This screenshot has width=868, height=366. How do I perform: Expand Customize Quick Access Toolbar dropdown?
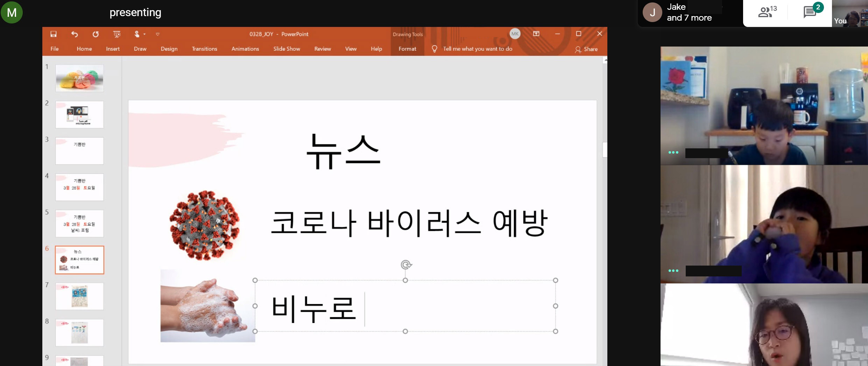click(158, 34)
